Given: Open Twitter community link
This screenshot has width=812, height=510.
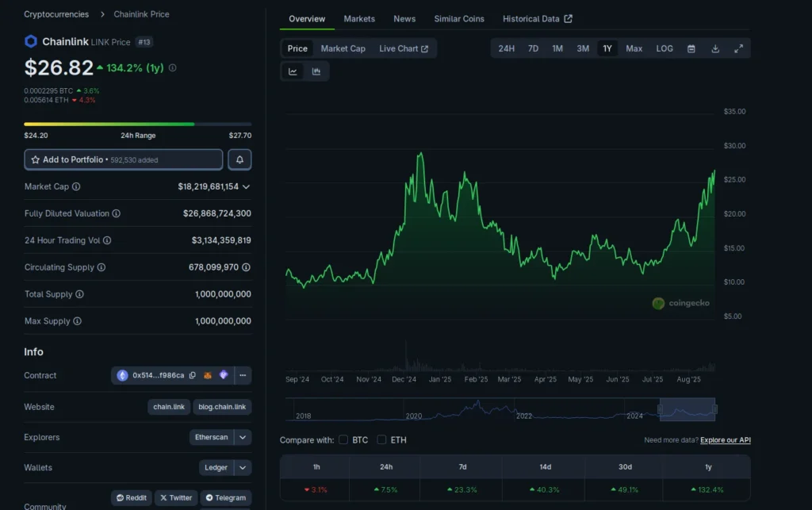Looking at the screenshot, I should pos(176,497).
